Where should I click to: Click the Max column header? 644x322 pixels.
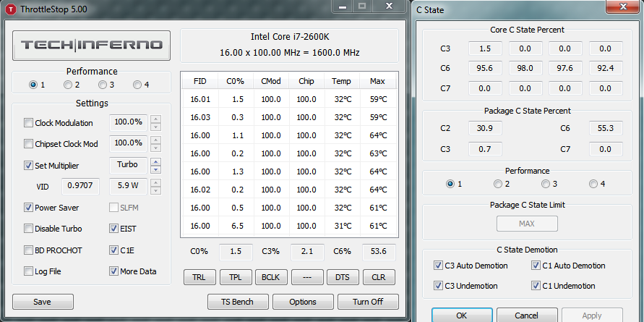point(377,82)
